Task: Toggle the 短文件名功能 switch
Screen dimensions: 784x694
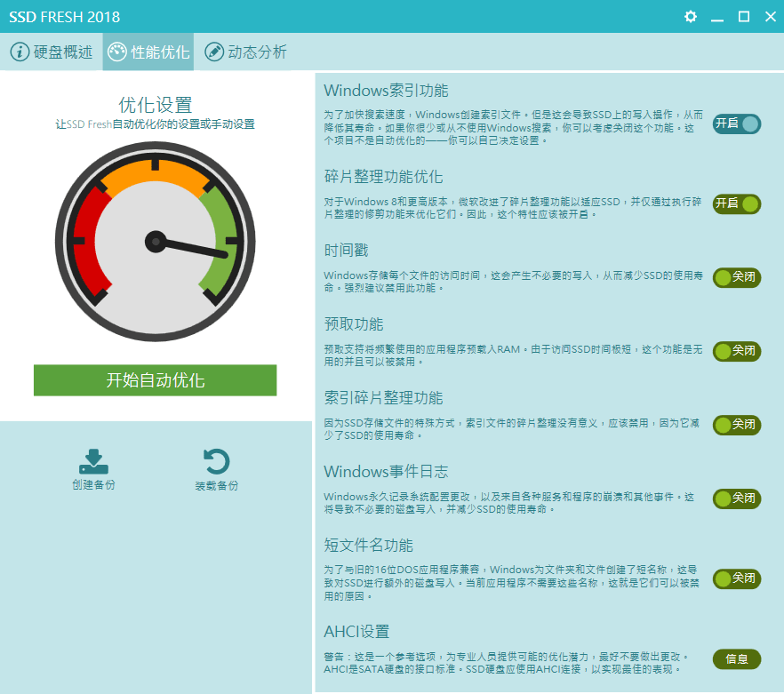Action: (x=737, y=578)
